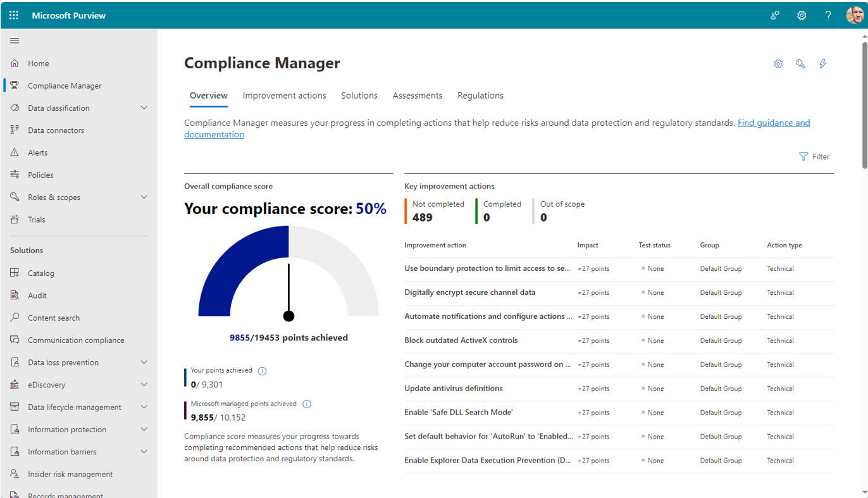Expand the Roles & scopes section

[144, 197]
